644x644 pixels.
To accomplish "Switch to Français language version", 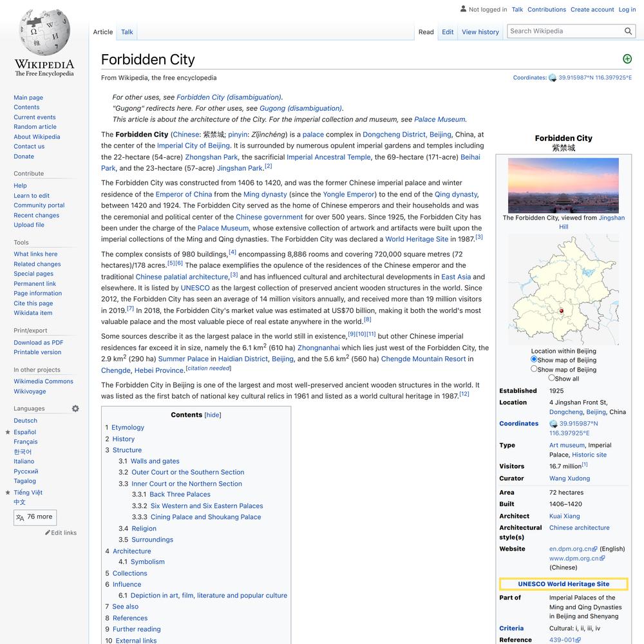I will (26, 442).
